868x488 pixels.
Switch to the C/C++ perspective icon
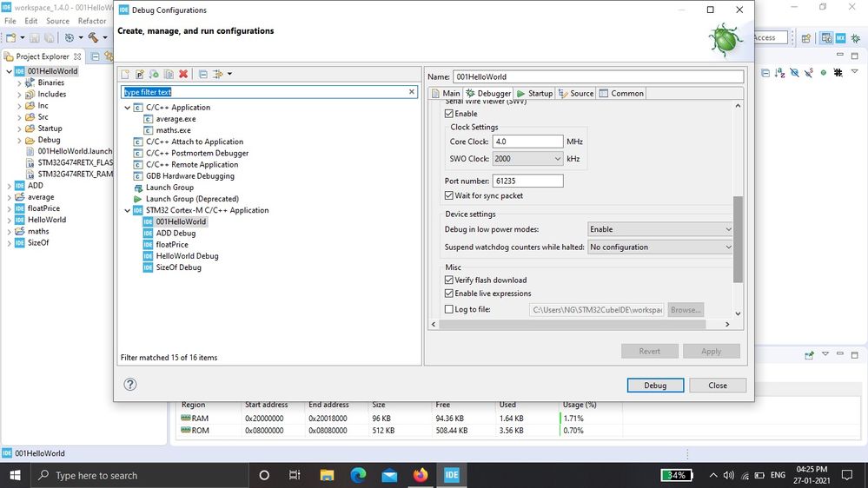click(x=826, y=37)
